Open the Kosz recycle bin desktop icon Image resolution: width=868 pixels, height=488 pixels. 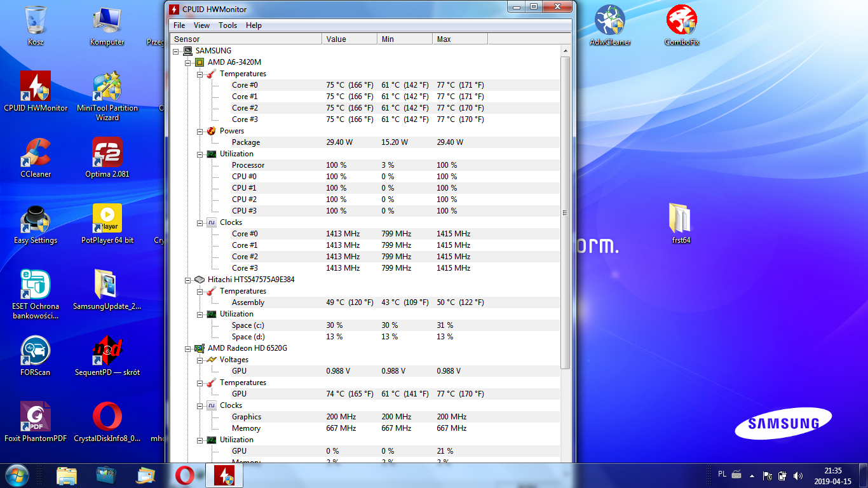coord(36,25)
